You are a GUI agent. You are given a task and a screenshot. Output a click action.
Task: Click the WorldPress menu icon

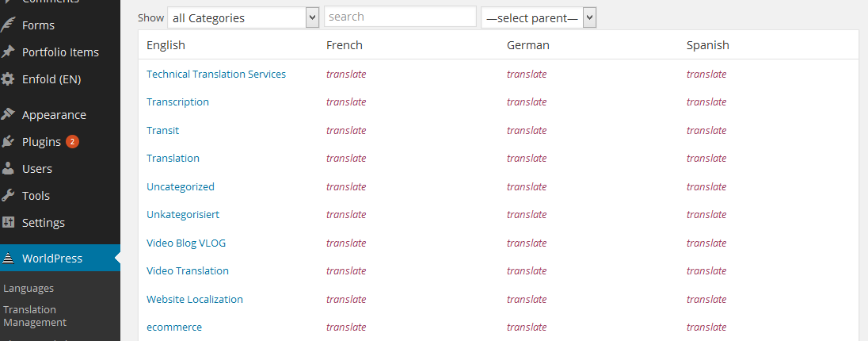coord(8,259)
